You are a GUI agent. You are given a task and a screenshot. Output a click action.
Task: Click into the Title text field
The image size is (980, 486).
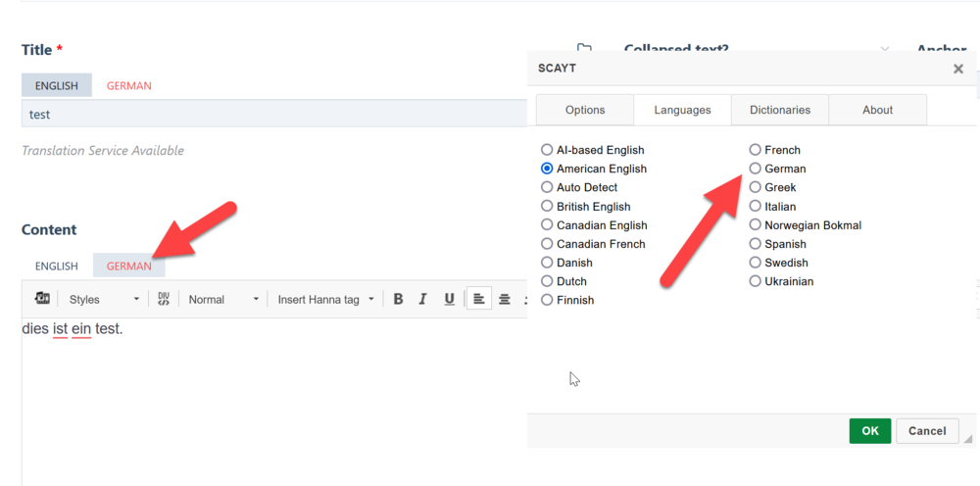point(274,115)
